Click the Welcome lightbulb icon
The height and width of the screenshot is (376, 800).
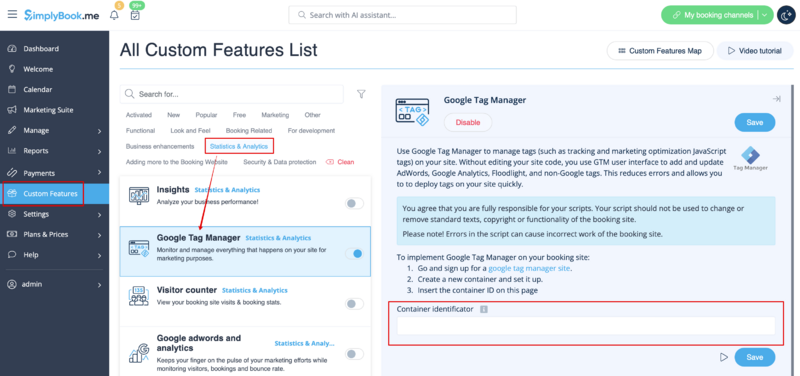tap(12, 69)
